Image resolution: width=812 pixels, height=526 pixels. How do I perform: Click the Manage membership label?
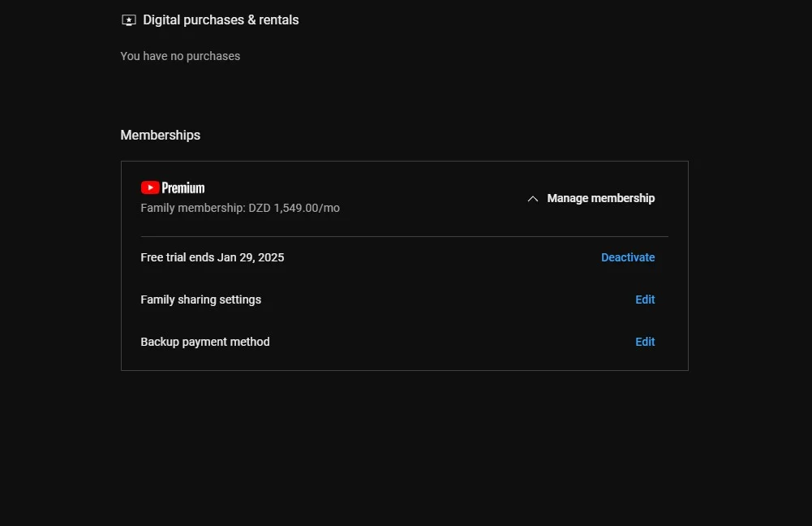point(601,199)
